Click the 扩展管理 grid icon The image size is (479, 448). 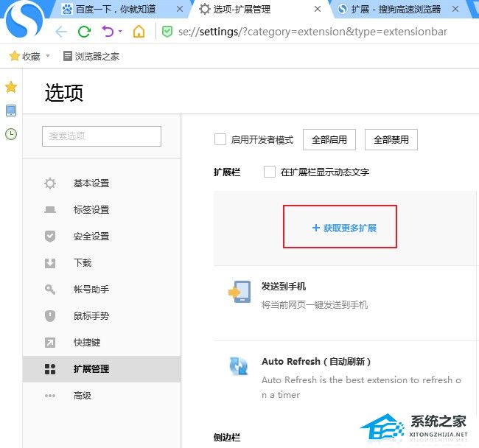pos(50,369)
